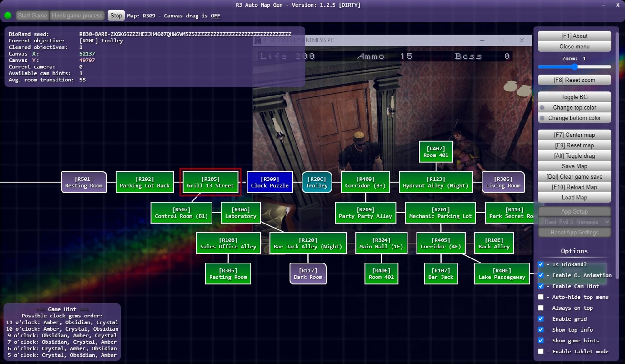Enable Auto-hide top menu
Screen dimensions: 625x364
[x=541, y=297]
